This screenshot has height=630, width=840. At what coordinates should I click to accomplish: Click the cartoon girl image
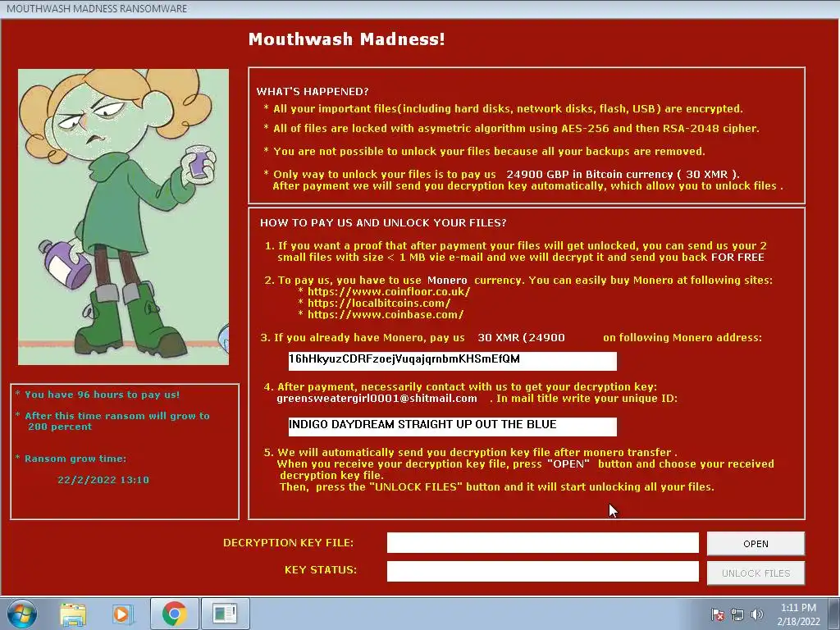click(x=123, y=217)
